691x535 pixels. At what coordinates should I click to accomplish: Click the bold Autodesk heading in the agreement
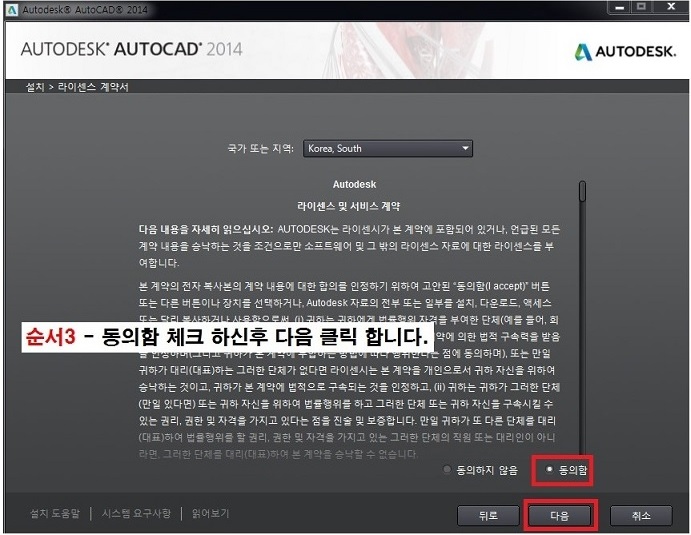(354, 184)
